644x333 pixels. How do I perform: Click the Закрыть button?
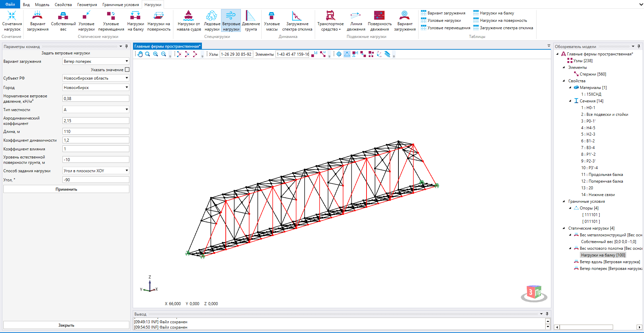[x=66, y=325]
